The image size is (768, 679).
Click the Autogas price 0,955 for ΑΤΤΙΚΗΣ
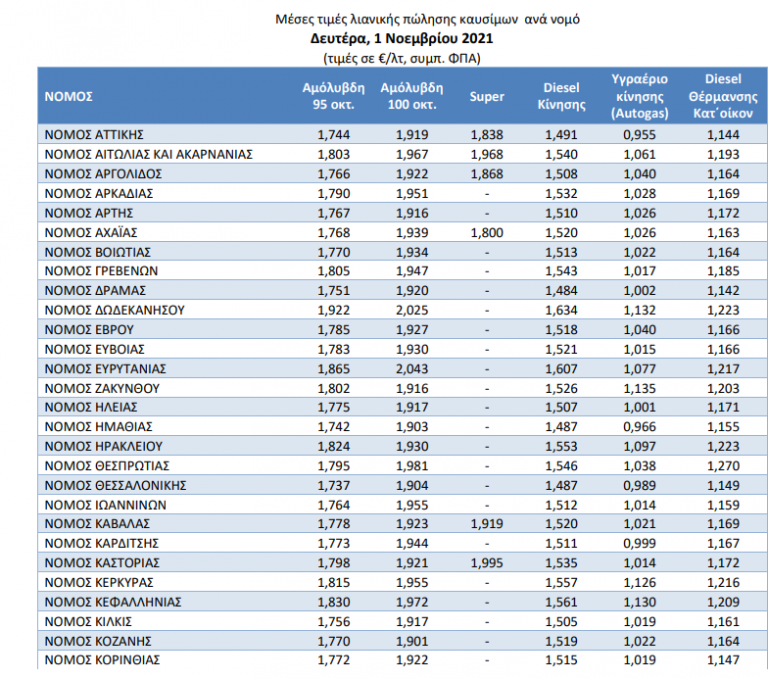[639, 134]
